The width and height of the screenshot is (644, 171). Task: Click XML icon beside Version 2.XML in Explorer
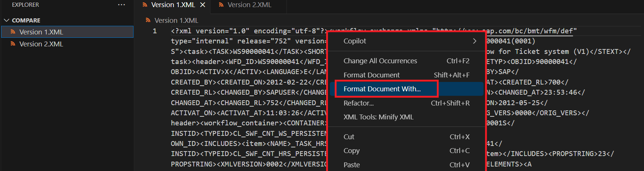click(x=13, y=44)
